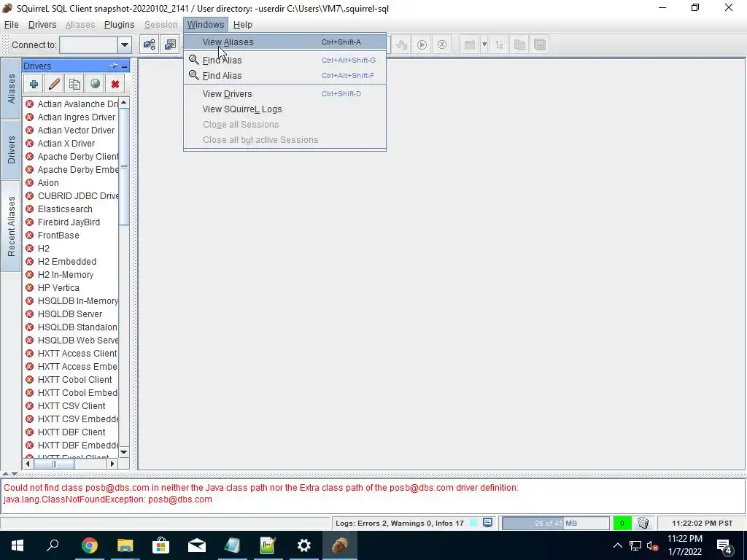Click the add new driver plus icon

(x=34, y=85)
